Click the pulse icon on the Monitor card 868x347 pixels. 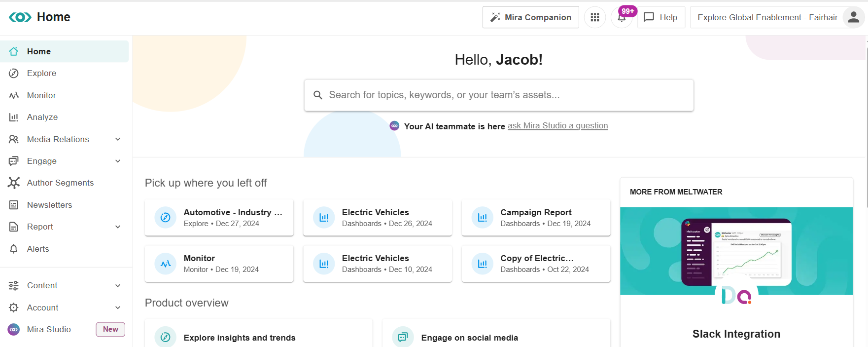pos(166,264)
